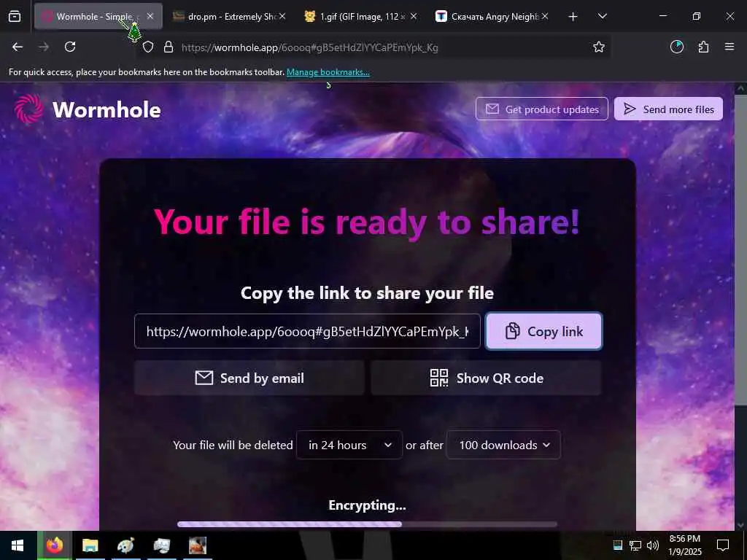Expand the list all tabs chevron

(602, 16)
